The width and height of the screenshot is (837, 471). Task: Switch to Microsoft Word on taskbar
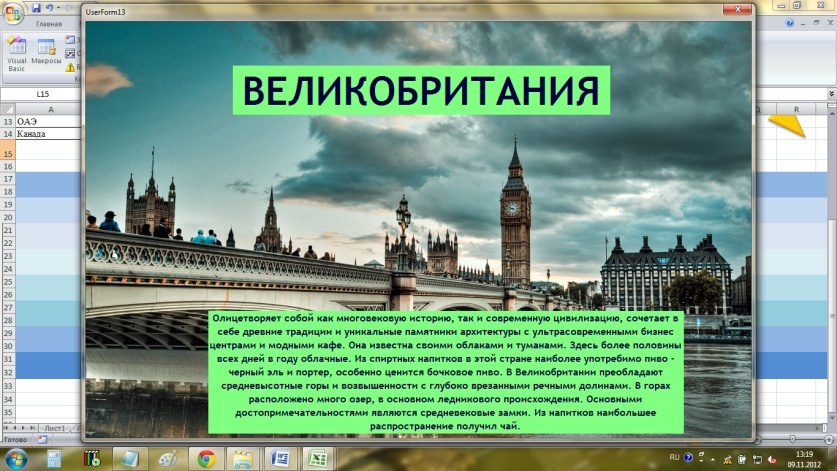pos(280,459)
